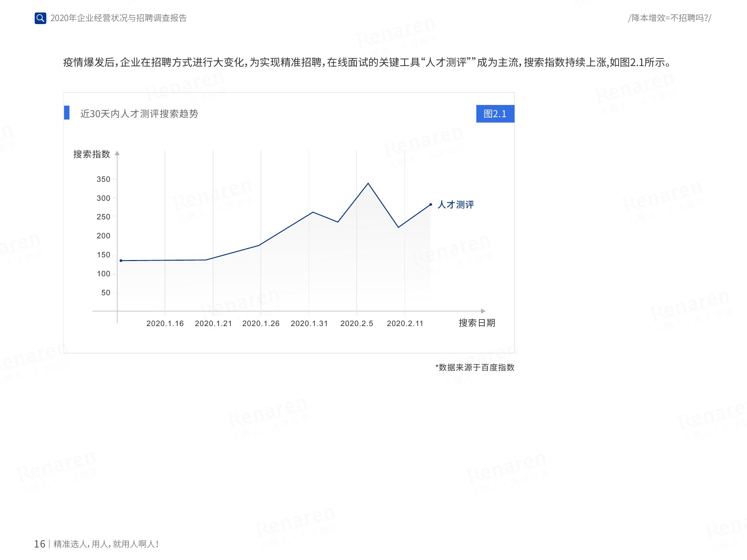Click the search magnifier icon in header
Image resolution: width=747 pixels, height=560 pixels.
40,18
